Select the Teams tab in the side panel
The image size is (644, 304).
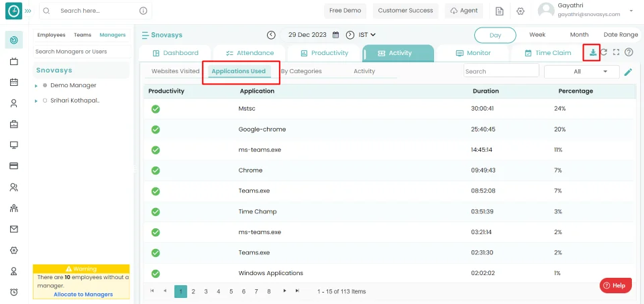tap(83, 35)
